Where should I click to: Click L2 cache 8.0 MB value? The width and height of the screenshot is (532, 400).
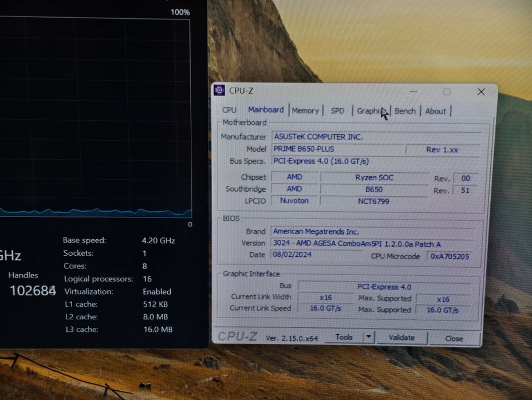click(156, 317)
